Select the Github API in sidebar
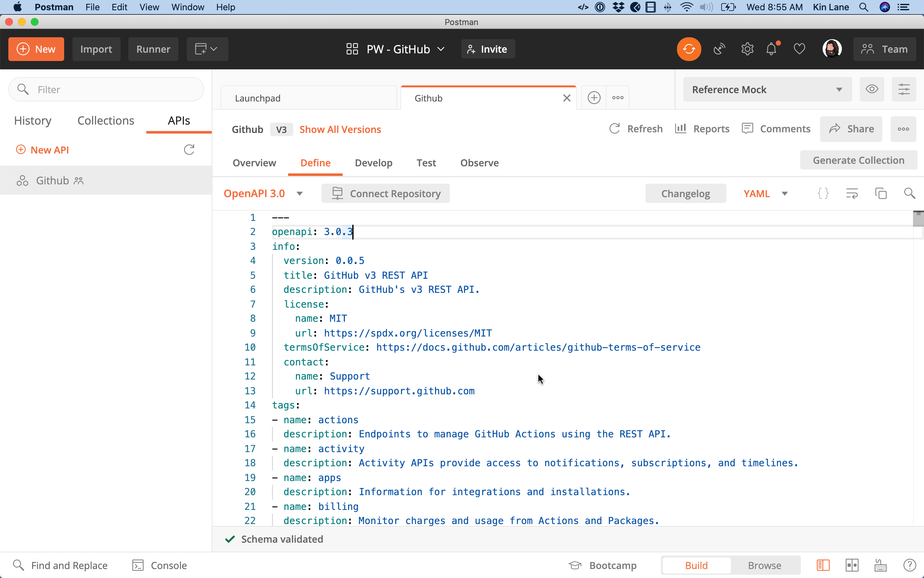924x578 pixels. click(106, 180)
